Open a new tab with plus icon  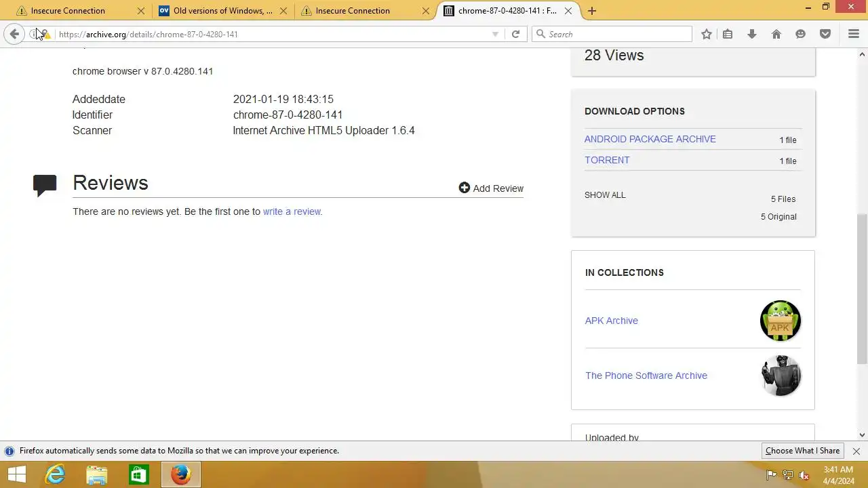tap(592, 11)
